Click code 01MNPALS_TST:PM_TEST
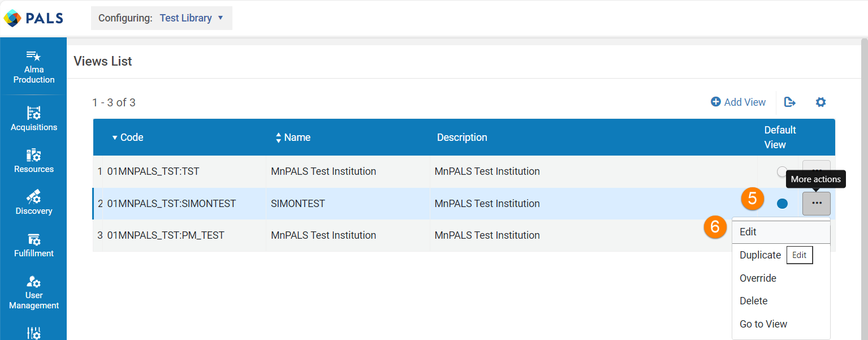The height and width of the screenshot is (340, 868). (166, 235)
